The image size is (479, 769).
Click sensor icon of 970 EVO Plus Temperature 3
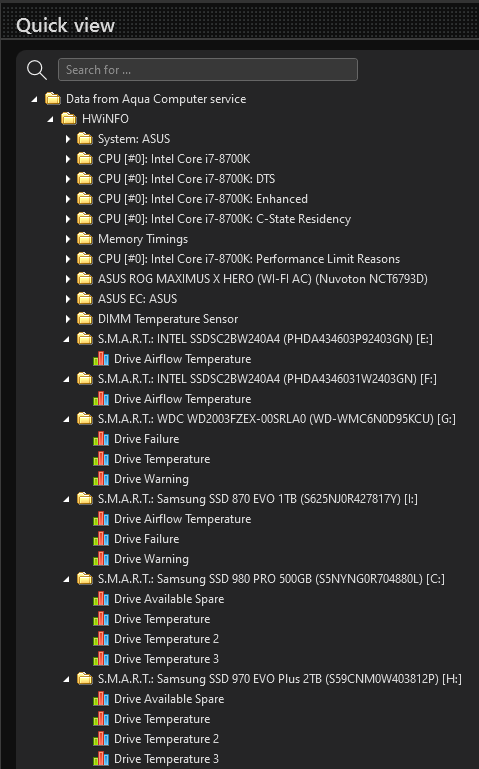[x=101, y=759]
